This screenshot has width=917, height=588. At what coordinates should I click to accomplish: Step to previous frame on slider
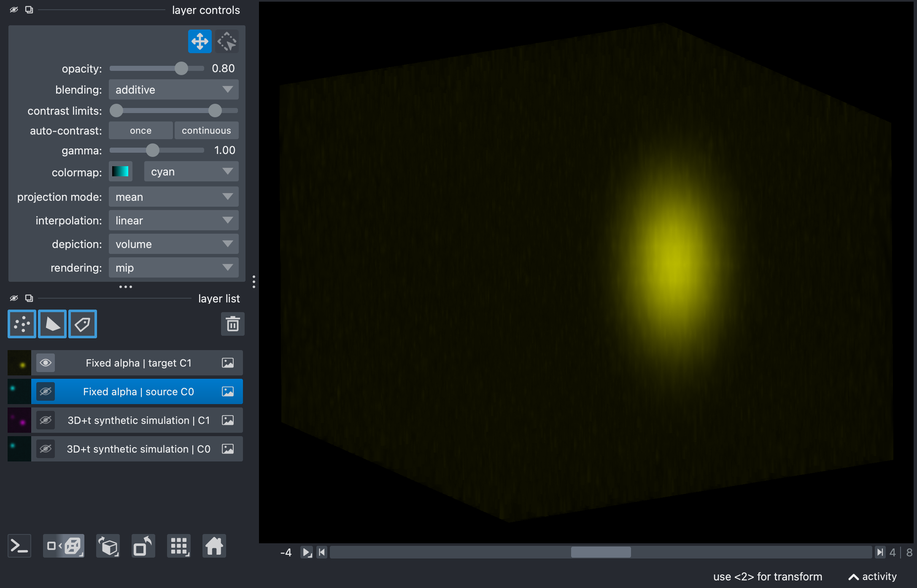322,552
